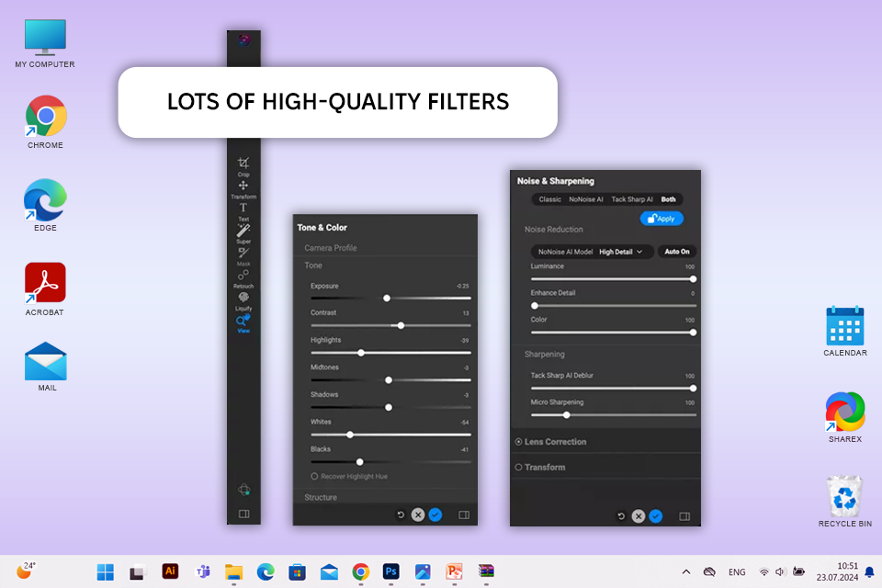Open Photoshop from the taskbar
882x588 pixels.
pos(391,571)
